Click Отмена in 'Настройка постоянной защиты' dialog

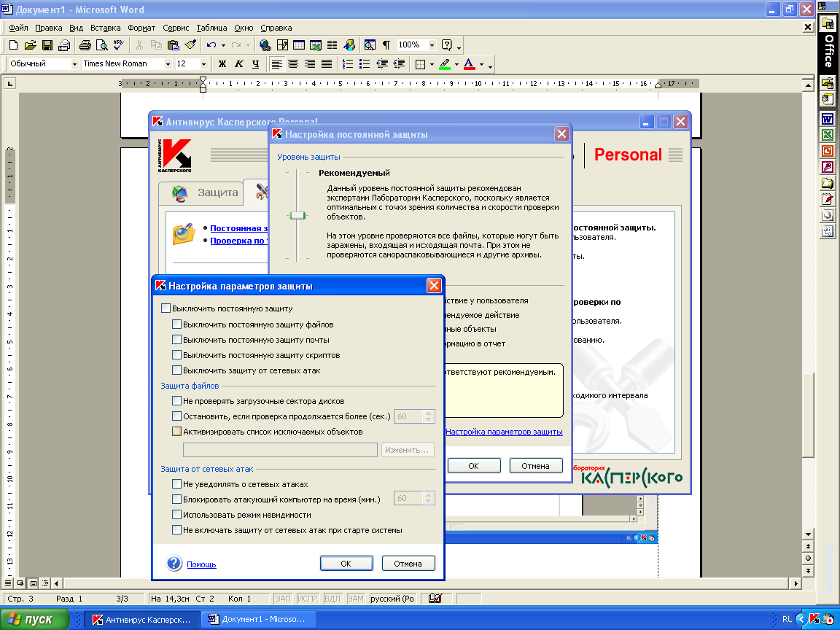536,465
